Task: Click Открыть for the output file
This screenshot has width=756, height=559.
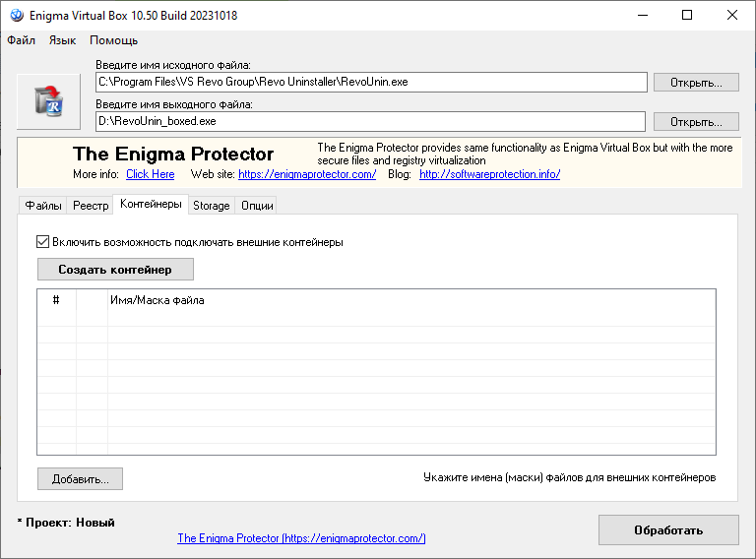Action: (696, 122)
